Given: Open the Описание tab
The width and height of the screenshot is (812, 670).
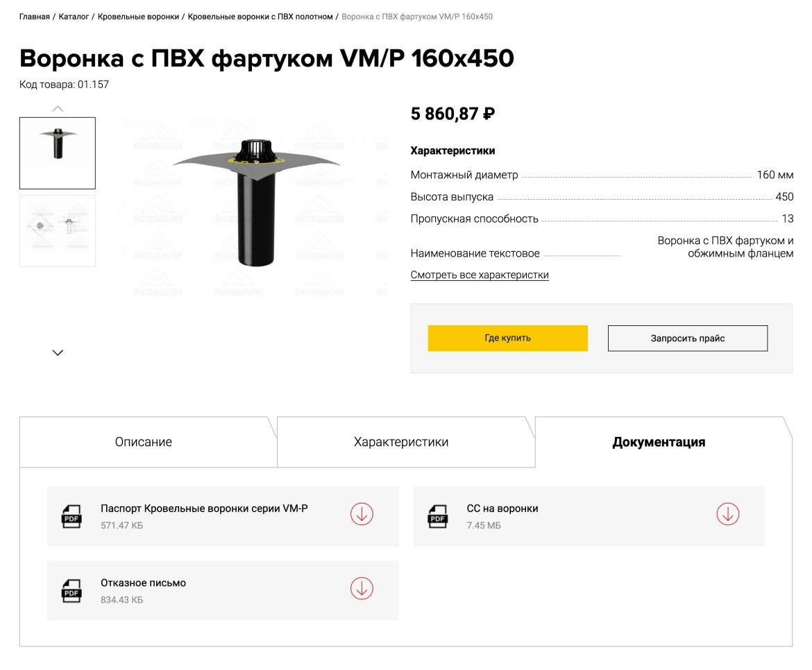Looking at the screenshot, I should click(144, 443).
